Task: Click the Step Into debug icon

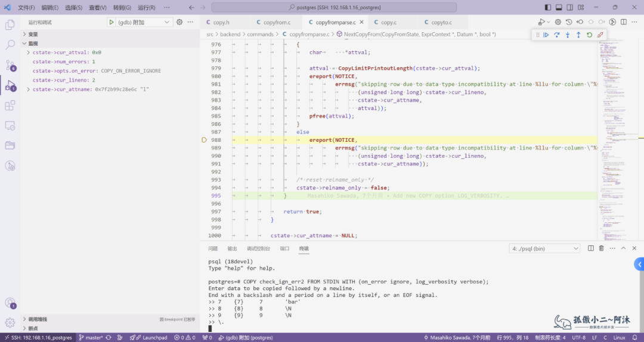Action: (x=568, y=35)
